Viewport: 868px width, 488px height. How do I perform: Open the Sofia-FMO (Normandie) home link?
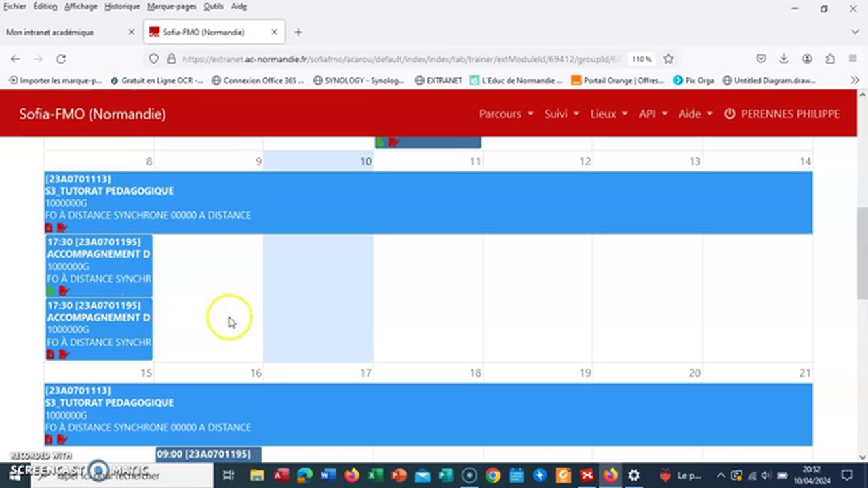(x=92, y=114)
